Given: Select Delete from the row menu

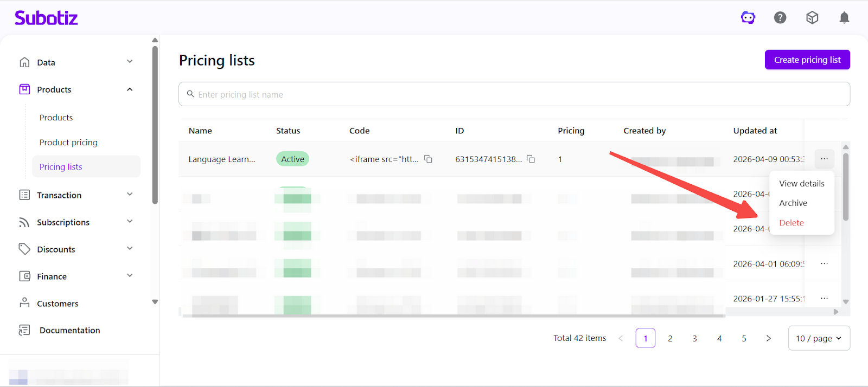Looking at the screenshot, I should point(792,223).
